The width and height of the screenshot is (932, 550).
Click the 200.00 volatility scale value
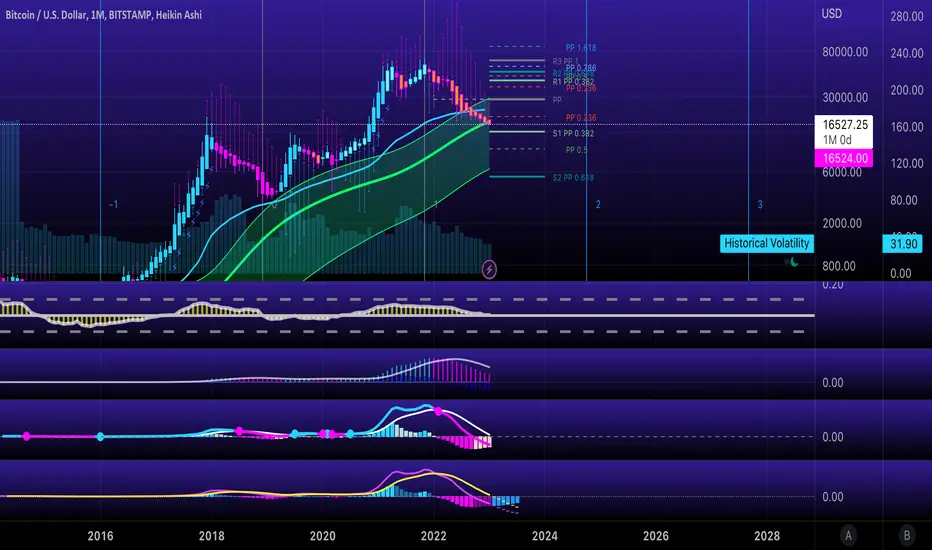coord(907,90)
